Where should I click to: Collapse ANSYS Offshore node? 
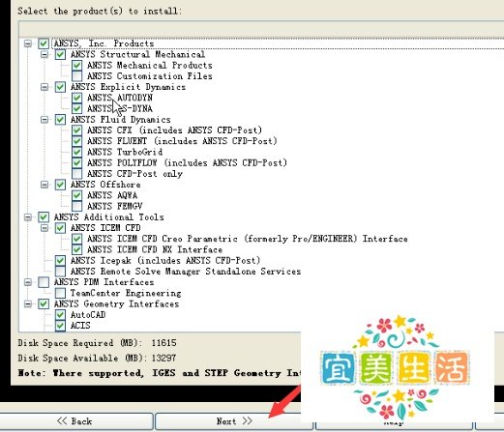pyautogui.click(x=44, y=185)
